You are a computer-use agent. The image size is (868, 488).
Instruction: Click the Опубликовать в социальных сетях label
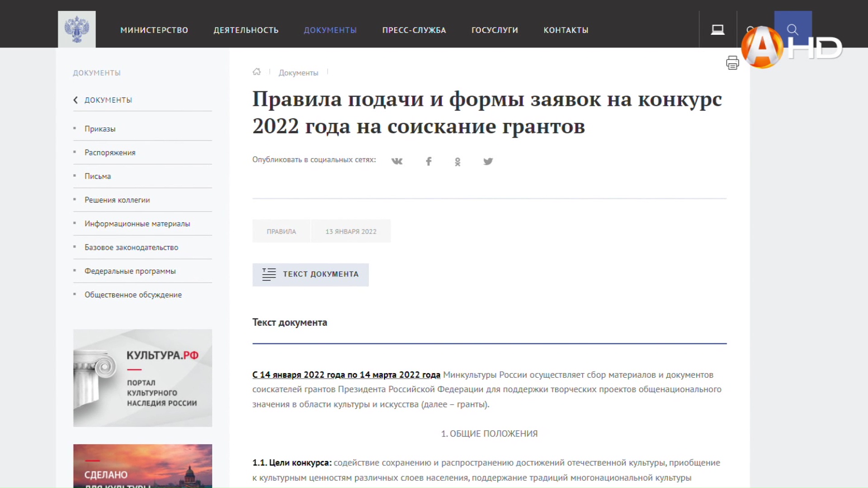314,160
